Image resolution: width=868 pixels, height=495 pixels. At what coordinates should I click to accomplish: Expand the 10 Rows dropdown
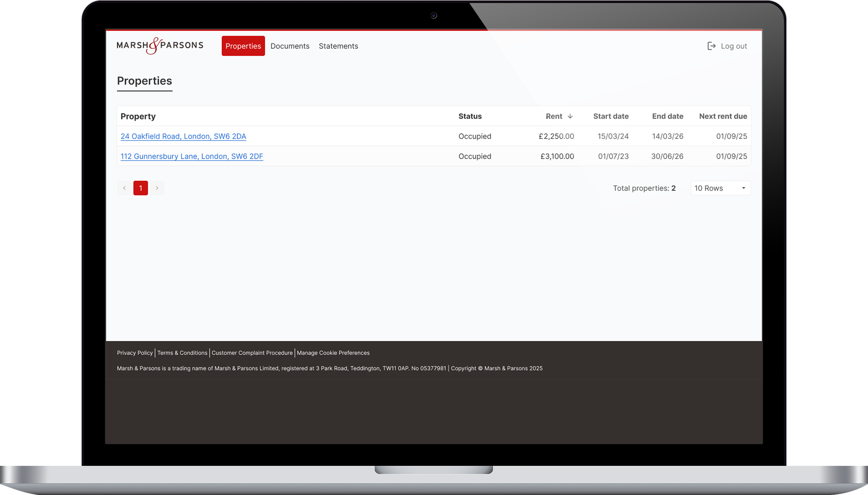click(720, 188)
